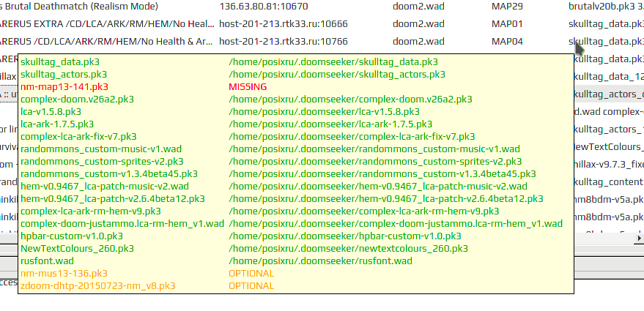
Task: Click the horizontal scrollbar right arrow
Action: click(639, 238)
